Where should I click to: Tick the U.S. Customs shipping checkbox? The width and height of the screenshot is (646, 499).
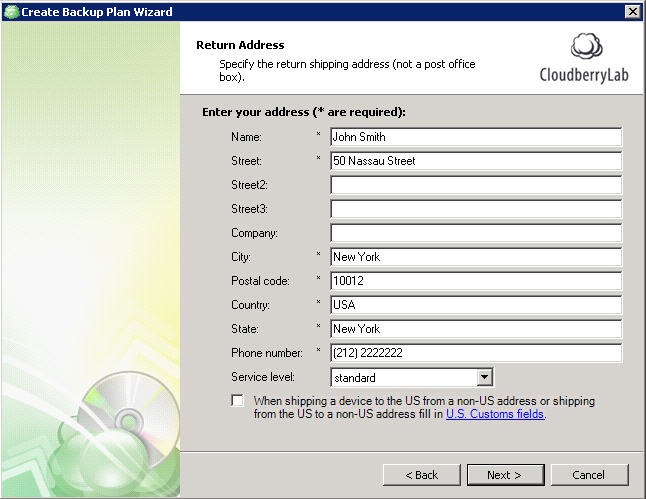[x=237, y=401]
